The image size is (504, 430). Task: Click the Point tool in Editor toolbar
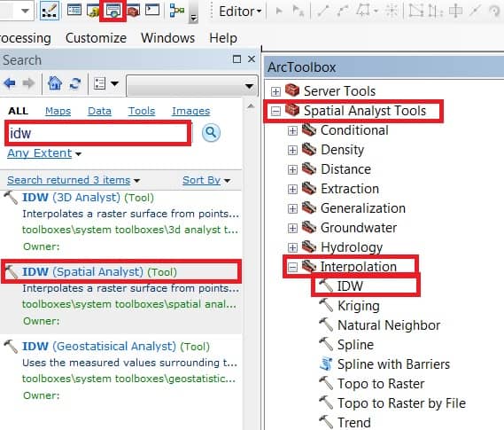392,11
